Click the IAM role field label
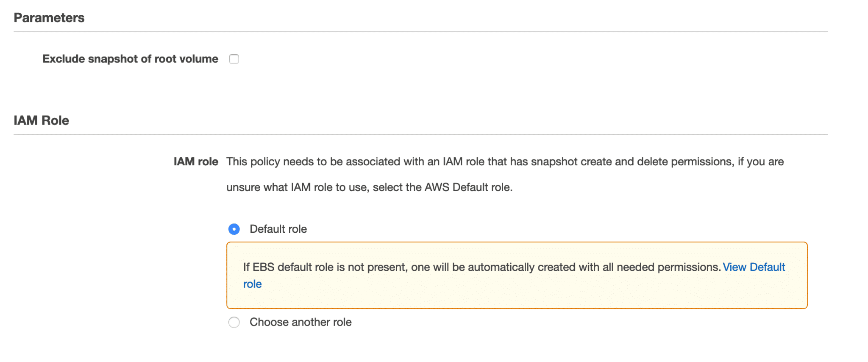Image resolution: width=868 pixels, height=362 pixels. click(196, 162)
